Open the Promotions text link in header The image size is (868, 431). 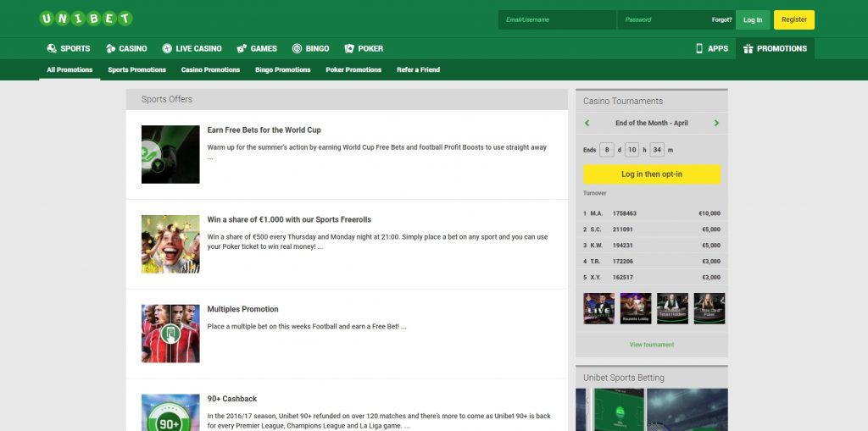click(x=782, y=48)
